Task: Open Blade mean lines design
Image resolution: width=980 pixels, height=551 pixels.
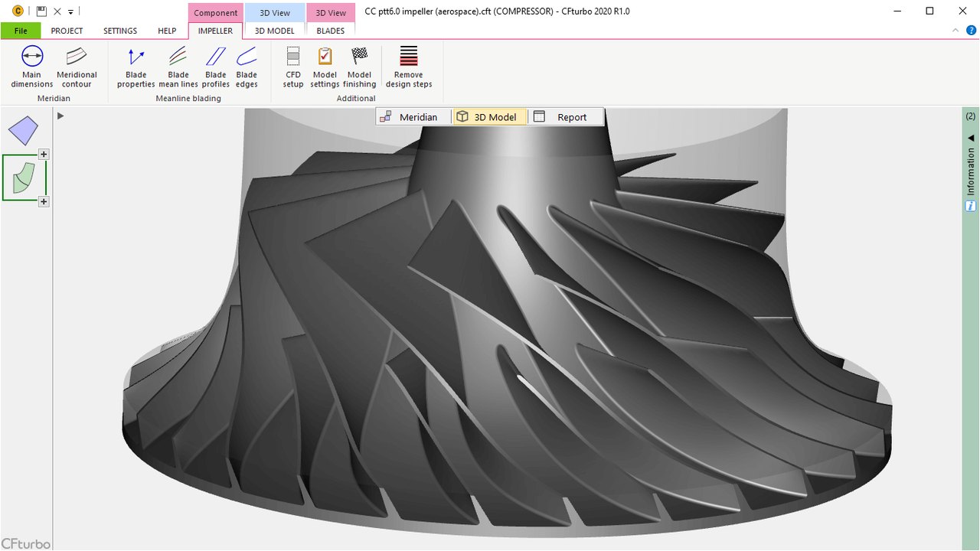Action: (x=178, y=67)
